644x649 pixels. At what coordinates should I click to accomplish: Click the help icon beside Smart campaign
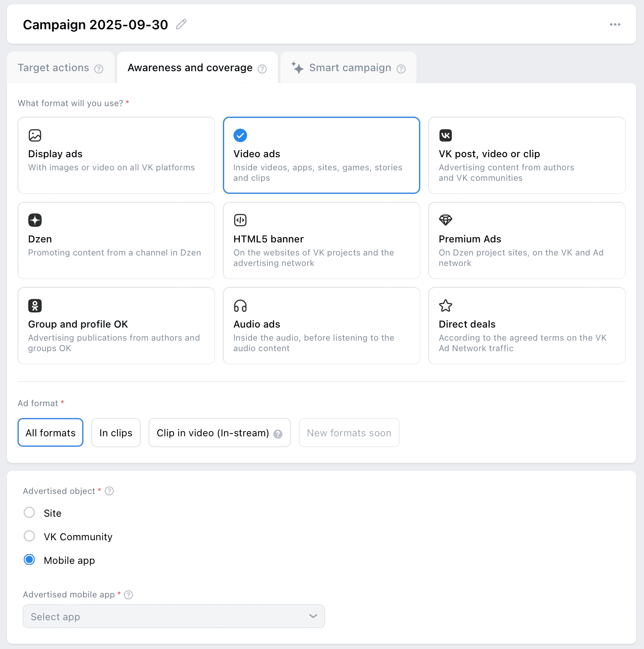click(x=401, y=69)
